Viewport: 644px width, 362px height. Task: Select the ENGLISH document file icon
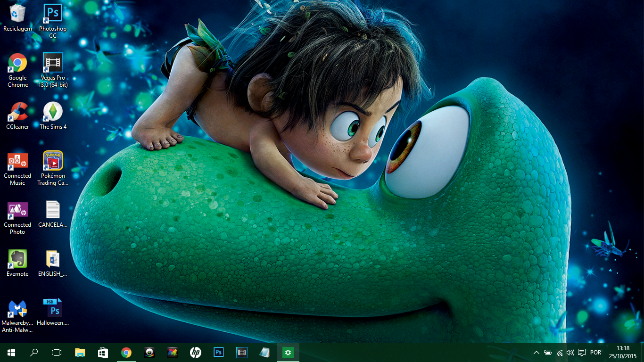pyautogui.click(x=53, y=259)
